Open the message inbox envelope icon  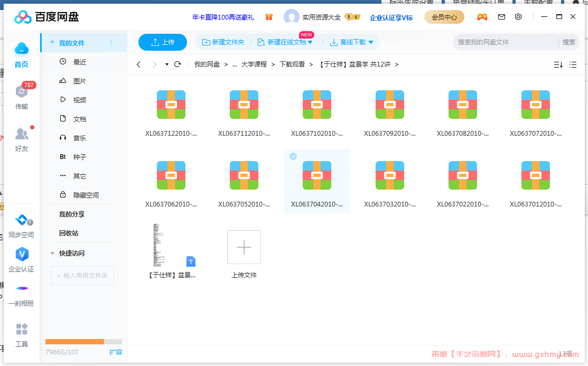501,16
